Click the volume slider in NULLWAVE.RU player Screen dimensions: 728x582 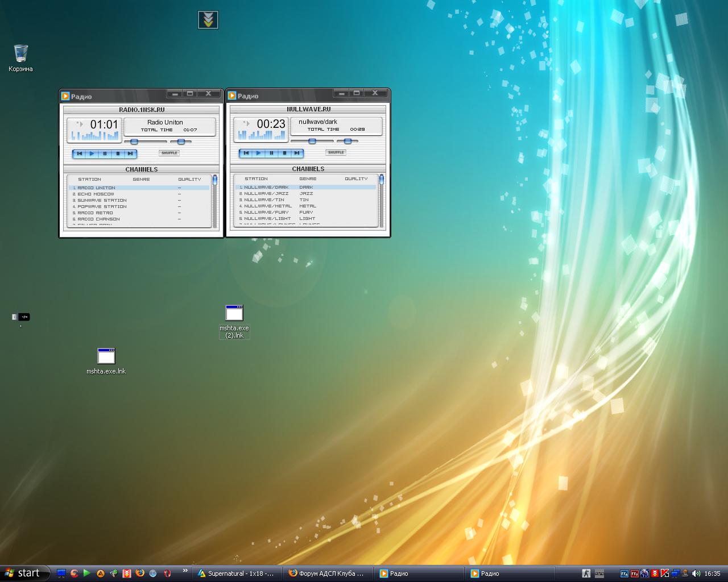(312, 141)
